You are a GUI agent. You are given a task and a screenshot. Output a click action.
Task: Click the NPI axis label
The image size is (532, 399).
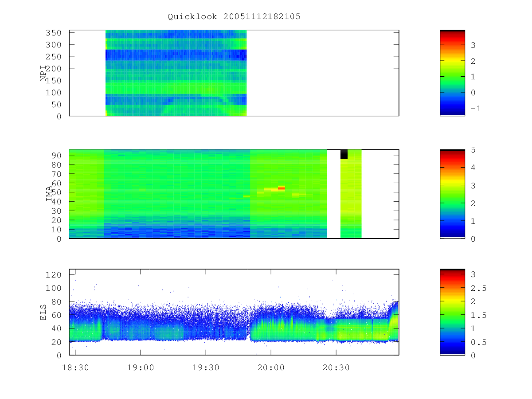coord(44,73)
